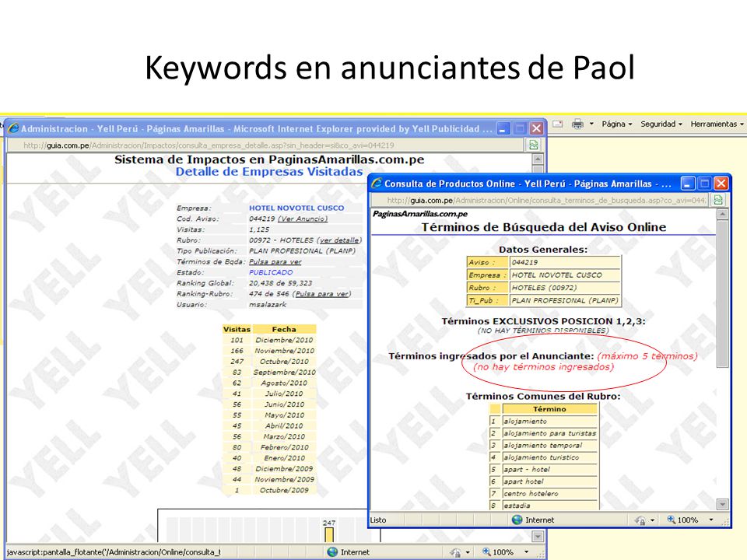The height and width of the screenshot is (560, 747).
Task: Expand the dropdown arrow beside the printer icon
Action: click(x=591, y=124)
